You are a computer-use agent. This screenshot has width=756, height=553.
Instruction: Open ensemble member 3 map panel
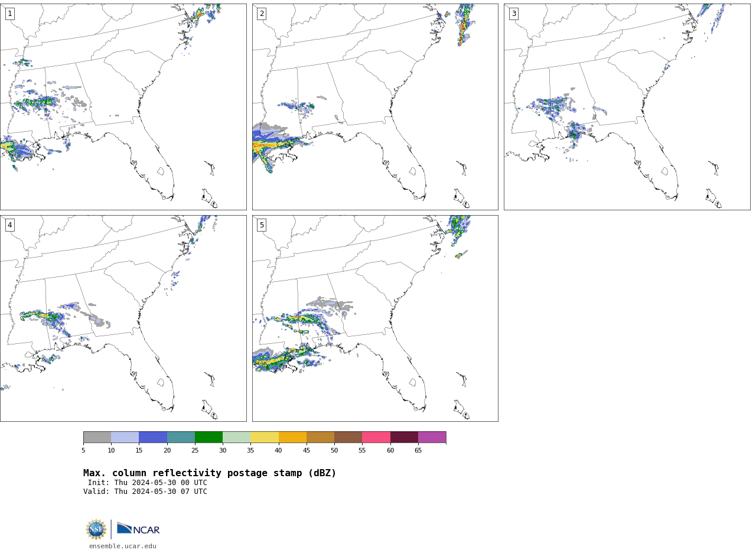click(x=627, y=107)
